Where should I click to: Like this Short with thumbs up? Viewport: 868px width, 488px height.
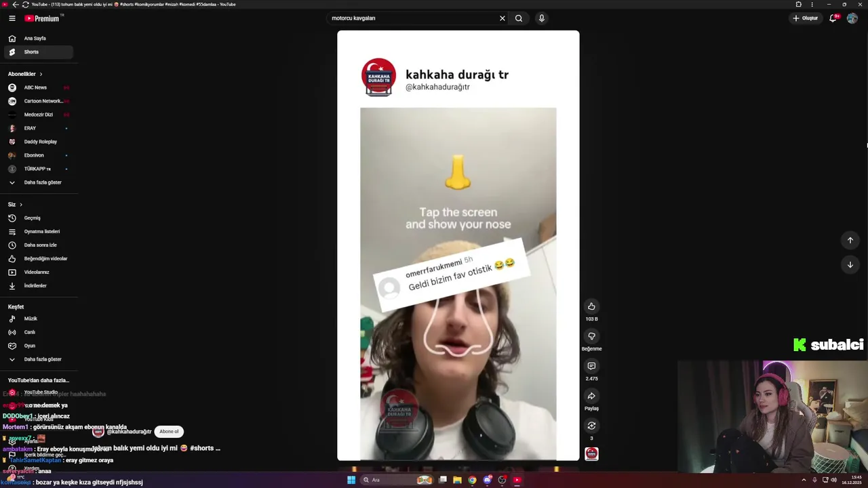[x=591, y=306]
